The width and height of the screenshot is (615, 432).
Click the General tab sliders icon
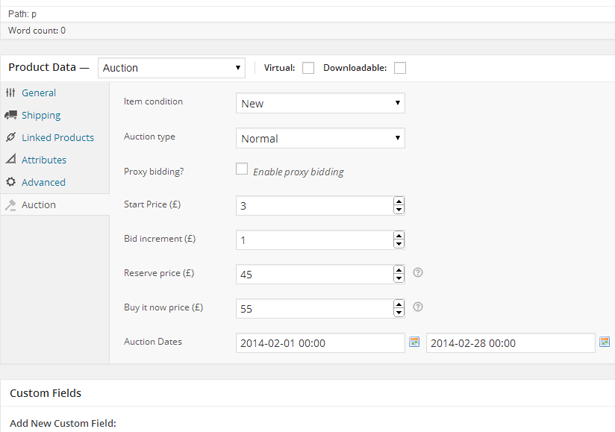[x=11, y=93]
